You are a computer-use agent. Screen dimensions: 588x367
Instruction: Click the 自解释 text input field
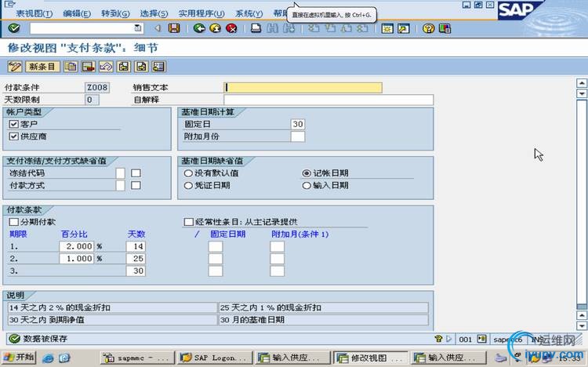coord(328,100)
